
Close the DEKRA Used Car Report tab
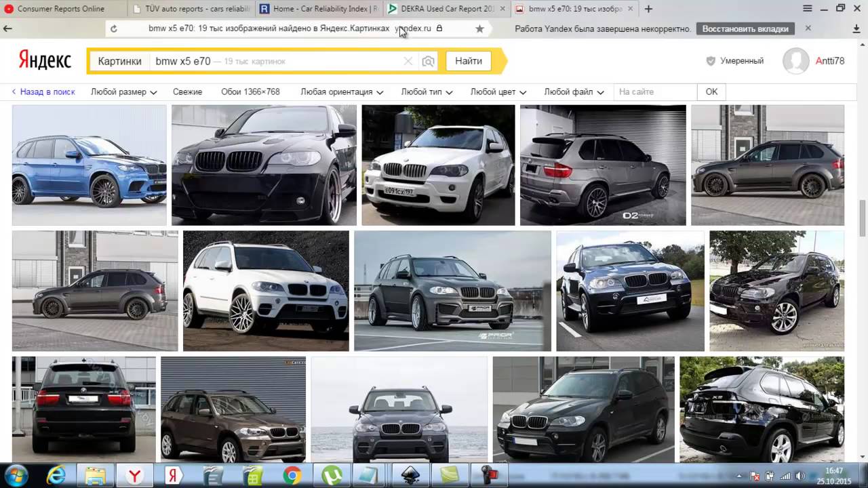[x=502, y=9]
